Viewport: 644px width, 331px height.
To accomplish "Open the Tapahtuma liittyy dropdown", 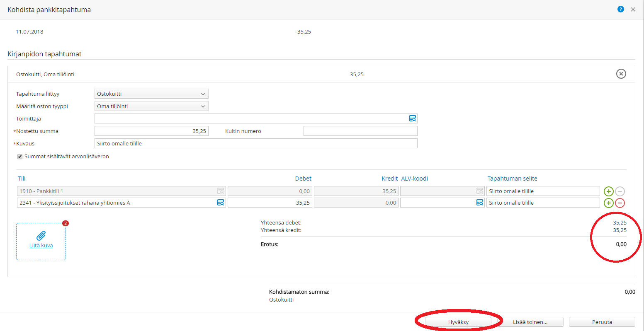I will point(151,94).
